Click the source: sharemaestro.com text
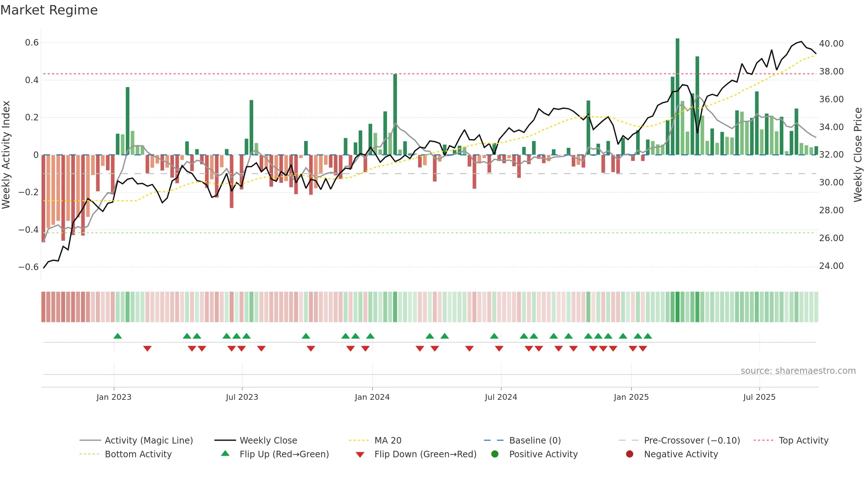 tap(798, 371)
